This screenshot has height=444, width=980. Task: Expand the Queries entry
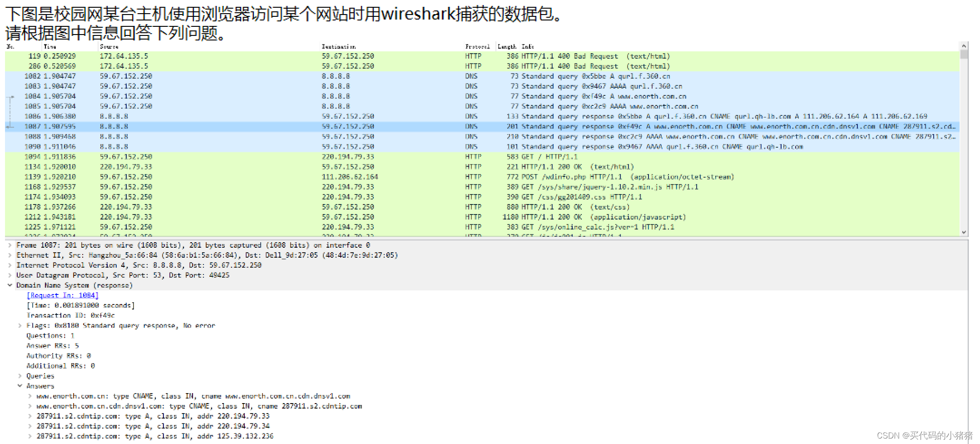click(20, 376)
